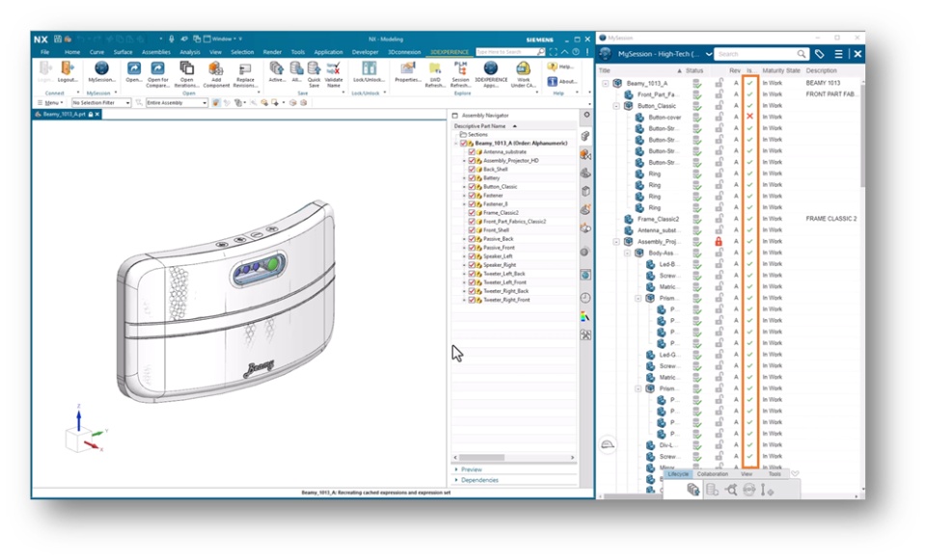Collapse Button_Classic node in MySession tree

pos(616,106)
